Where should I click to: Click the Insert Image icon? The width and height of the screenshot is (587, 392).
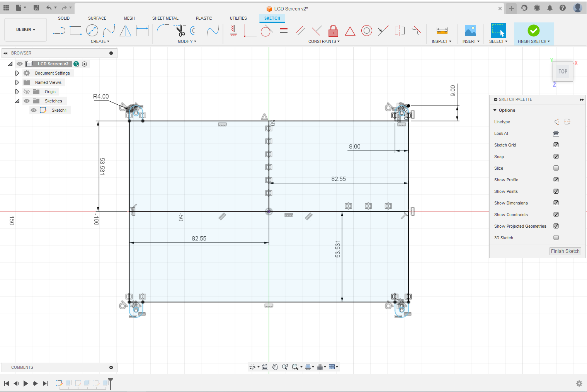coord(470,31)
